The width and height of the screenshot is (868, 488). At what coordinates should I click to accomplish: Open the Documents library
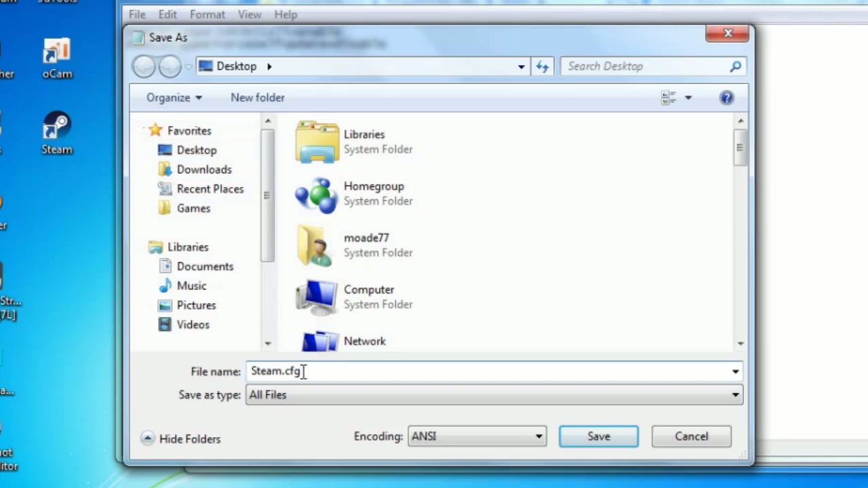[205, 266]
